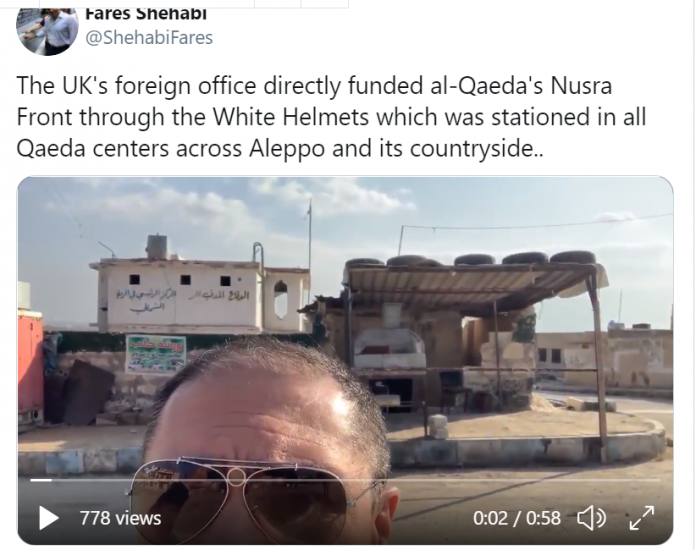Click the video progress bar midpoint
The width and height of the screenshot is (696, 550).
pos(345,480)
